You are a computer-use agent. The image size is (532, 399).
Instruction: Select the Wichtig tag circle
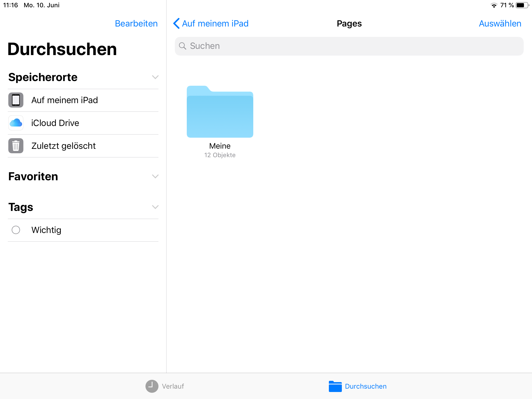(16, 230)
